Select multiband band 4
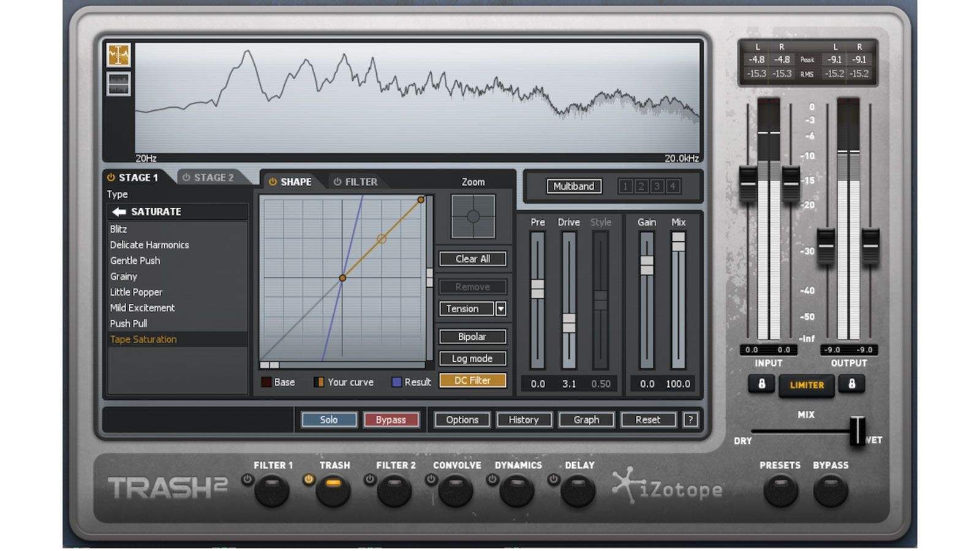The width and height of the screenshot is (980, 551). [x=673, y=186]
